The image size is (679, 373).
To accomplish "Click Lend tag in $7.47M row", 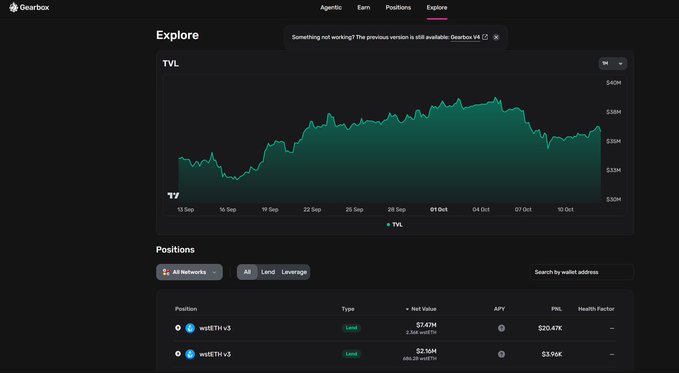I will [x=351, y=328].
